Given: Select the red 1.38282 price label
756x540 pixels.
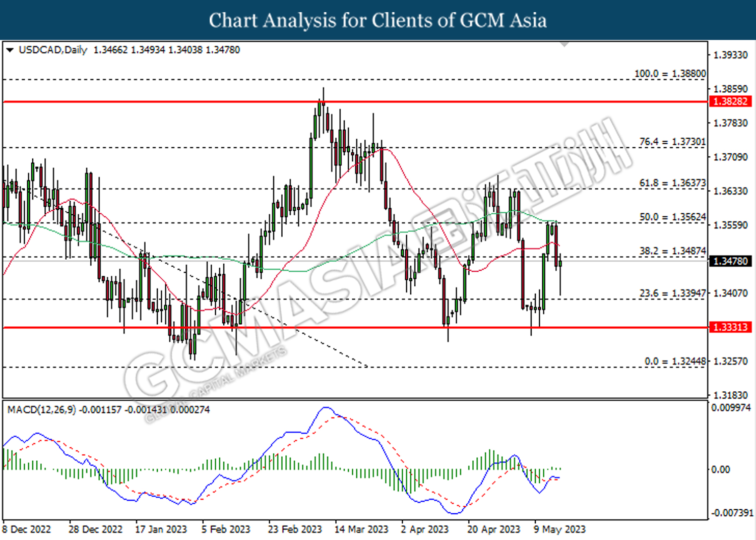Looking at the screenshot, I should 730,101.
